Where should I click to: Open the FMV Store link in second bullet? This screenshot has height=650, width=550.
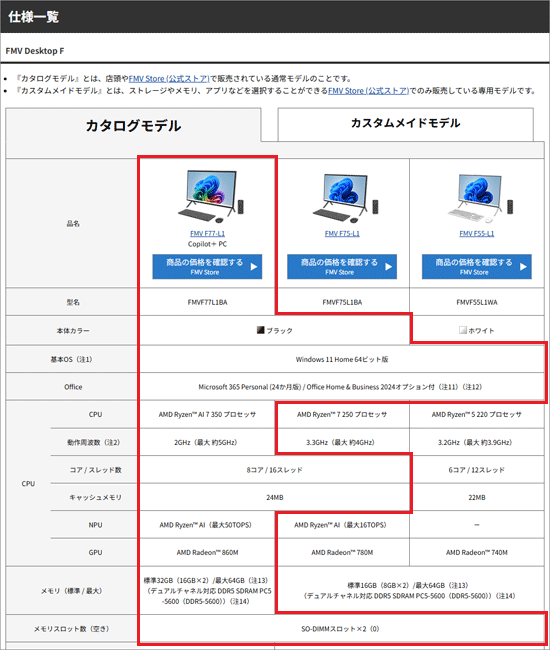(x=368, y=90)
